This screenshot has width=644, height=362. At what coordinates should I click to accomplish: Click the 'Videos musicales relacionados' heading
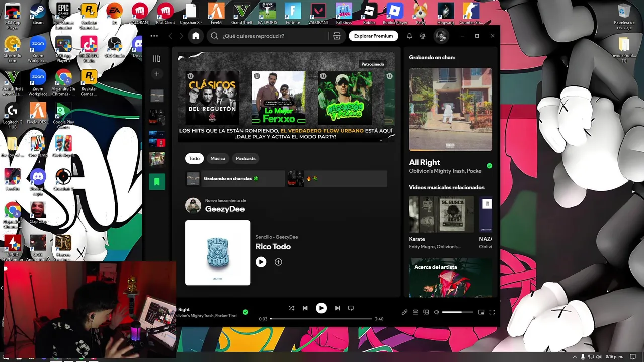point(446,187)
